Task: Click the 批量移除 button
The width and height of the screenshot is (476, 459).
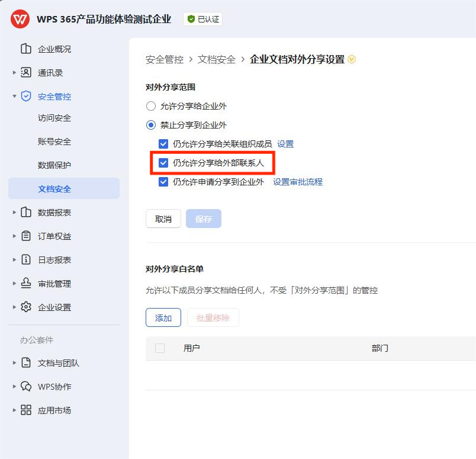Action: pos(213,317)
